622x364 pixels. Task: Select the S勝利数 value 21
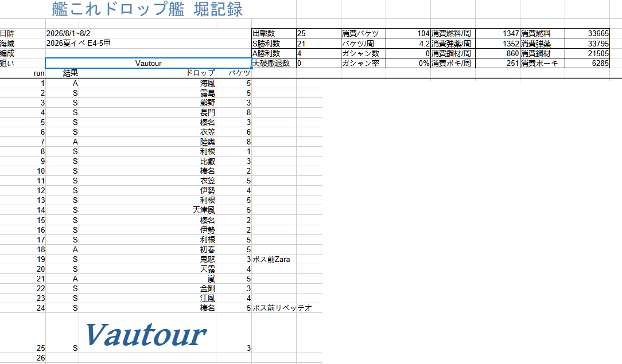318,43
